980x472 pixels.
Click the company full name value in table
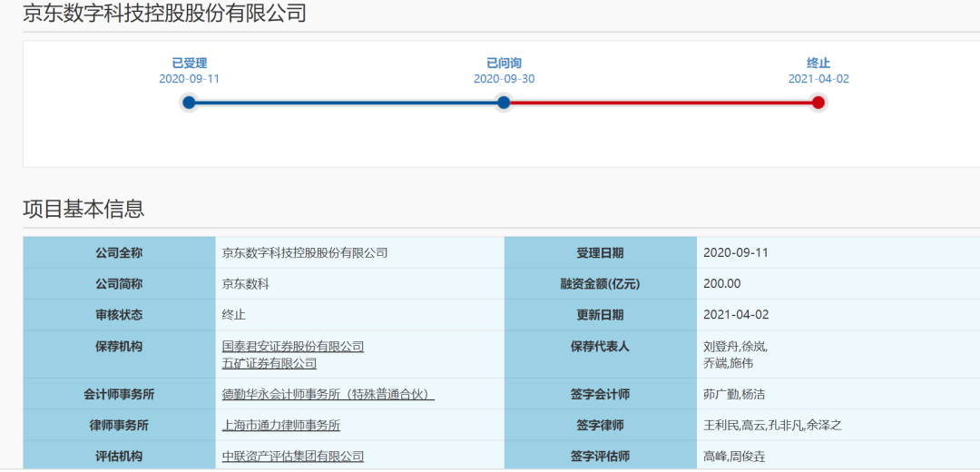(x=305, y=253)
